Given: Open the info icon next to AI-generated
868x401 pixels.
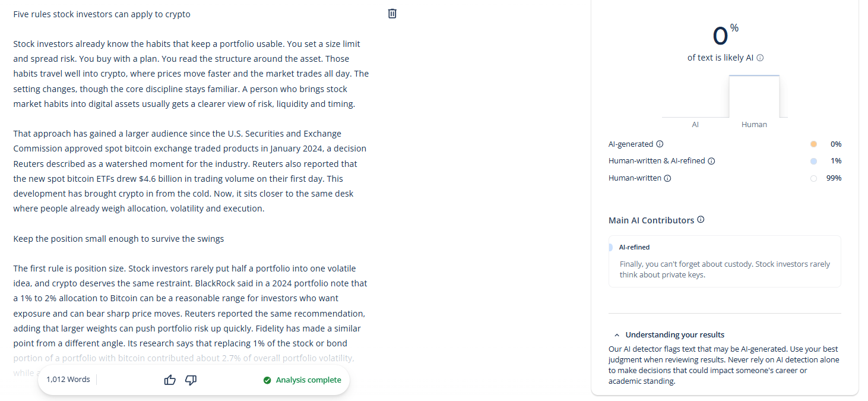Looking at the screenshot, I should (660, 144).
